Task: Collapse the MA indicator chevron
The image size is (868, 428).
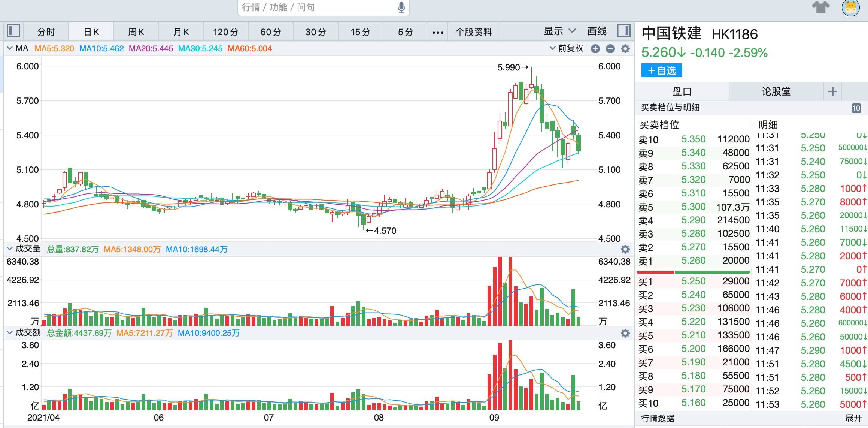Action: pos(10,48)
